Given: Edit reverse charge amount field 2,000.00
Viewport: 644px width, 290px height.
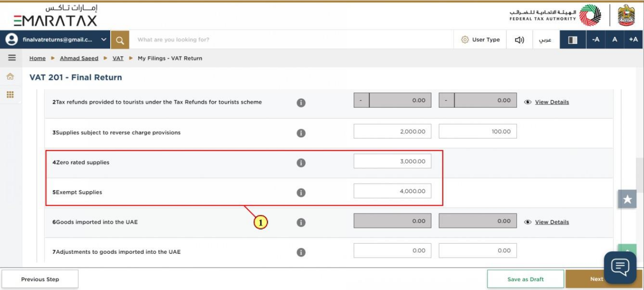Looking at the screenshot, I should [x=392, y=131].
